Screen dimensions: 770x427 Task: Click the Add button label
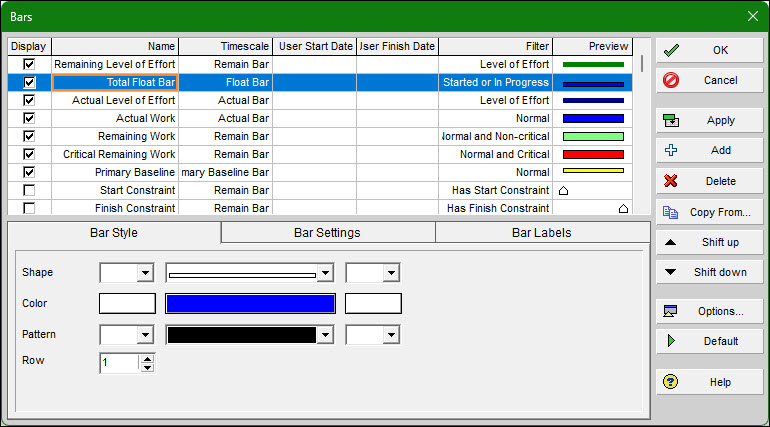click(x=721, y=150)
